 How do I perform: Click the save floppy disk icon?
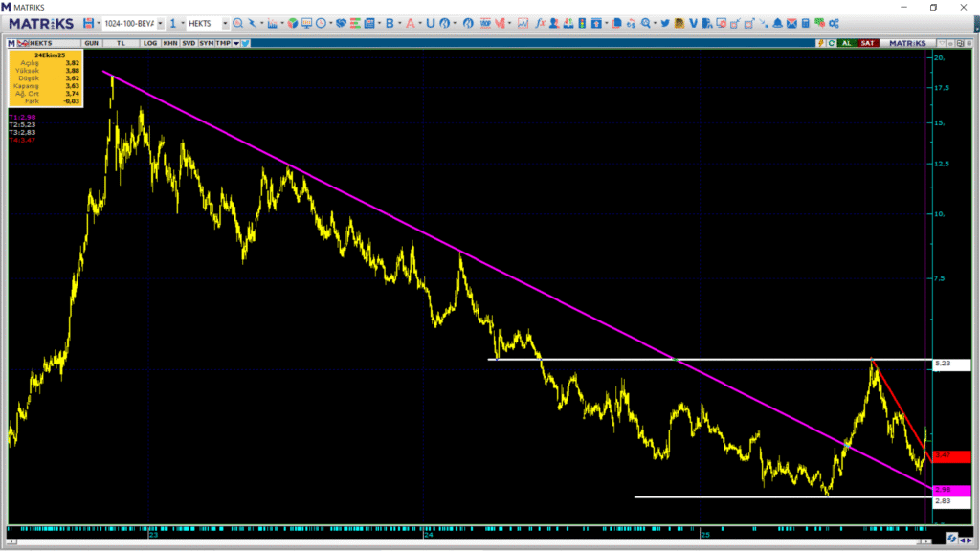tap(88, 23)
